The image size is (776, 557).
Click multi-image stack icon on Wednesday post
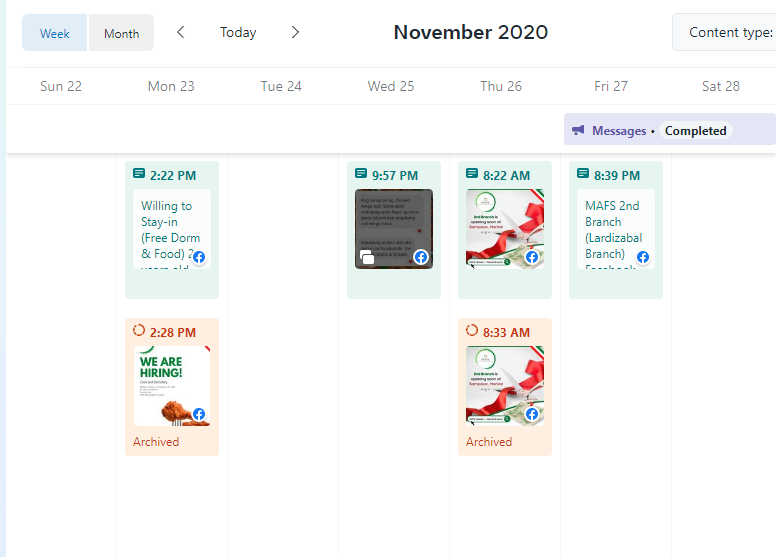click(x=367, y=257)
